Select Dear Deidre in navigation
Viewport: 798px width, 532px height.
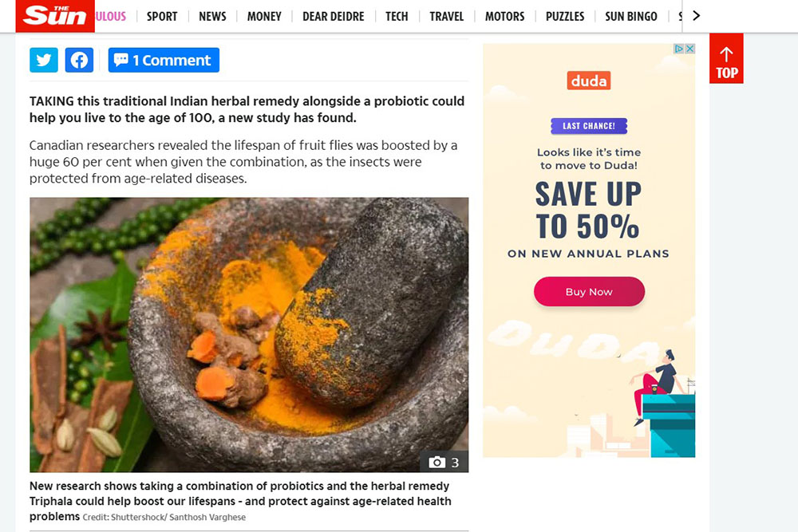334,17
